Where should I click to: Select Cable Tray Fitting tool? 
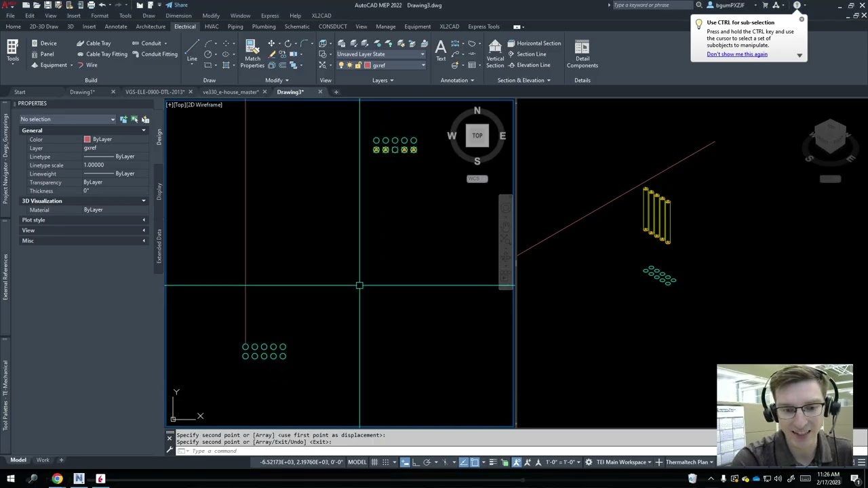(x=102, y=54)
